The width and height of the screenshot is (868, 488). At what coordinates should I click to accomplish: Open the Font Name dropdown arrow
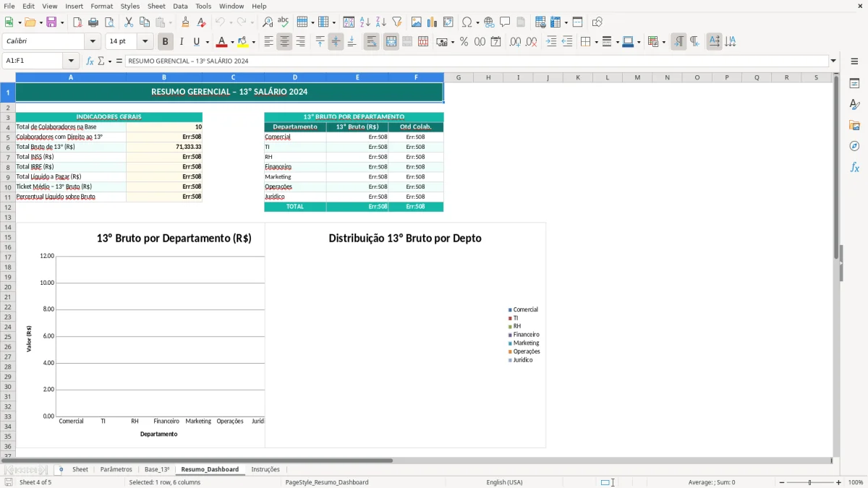93,42
